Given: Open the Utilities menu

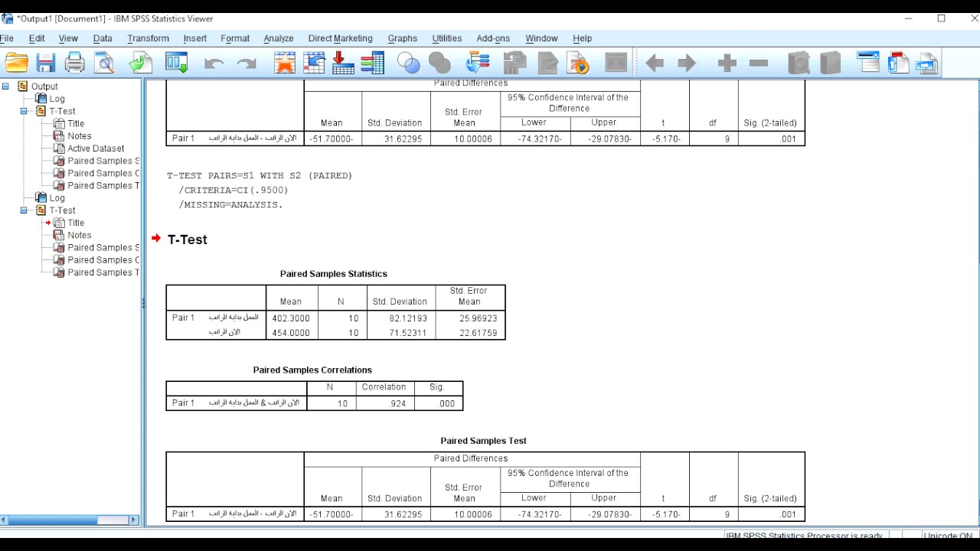Looking at the screenshot, I should [x=447, y=38].
